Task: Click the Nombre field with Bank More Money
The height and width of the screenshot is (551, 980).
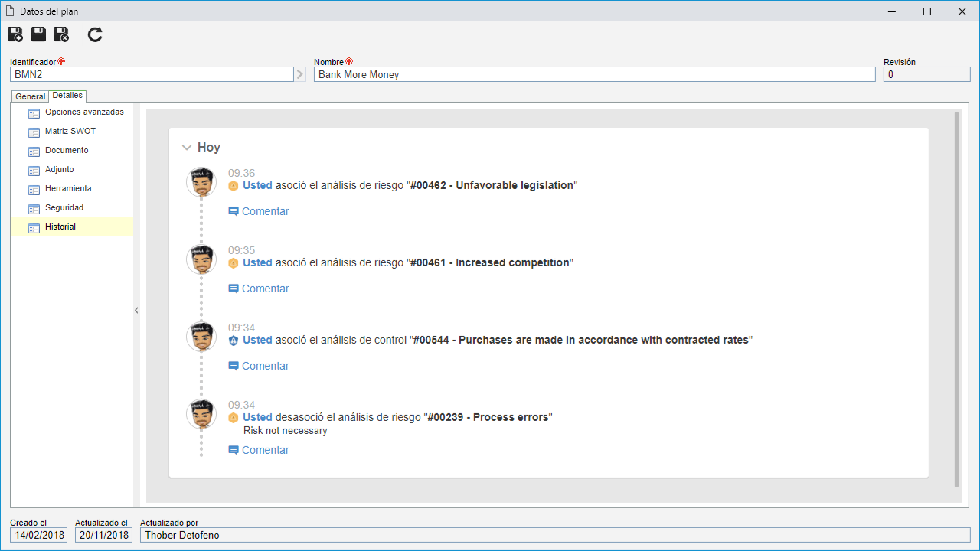Action: [x=594, y=74]
